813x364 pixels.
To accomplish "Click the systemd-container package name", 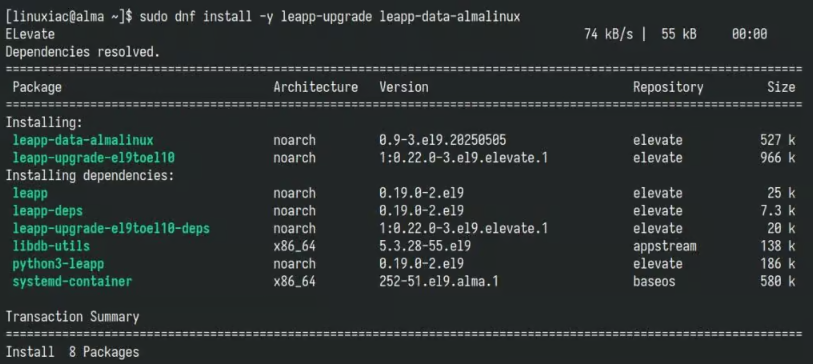I will point(72,282).
